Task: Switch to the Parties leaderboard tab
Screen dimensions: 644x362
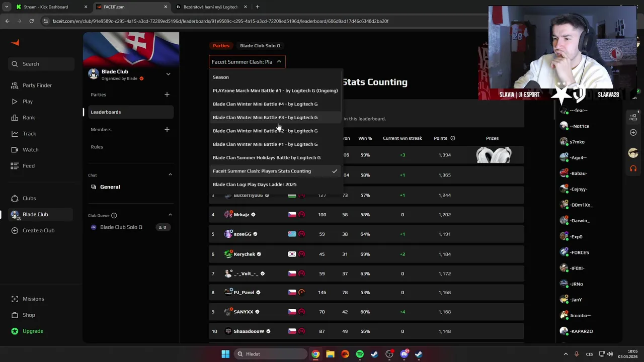Action: pyautogui.click(x=221, y=46)
